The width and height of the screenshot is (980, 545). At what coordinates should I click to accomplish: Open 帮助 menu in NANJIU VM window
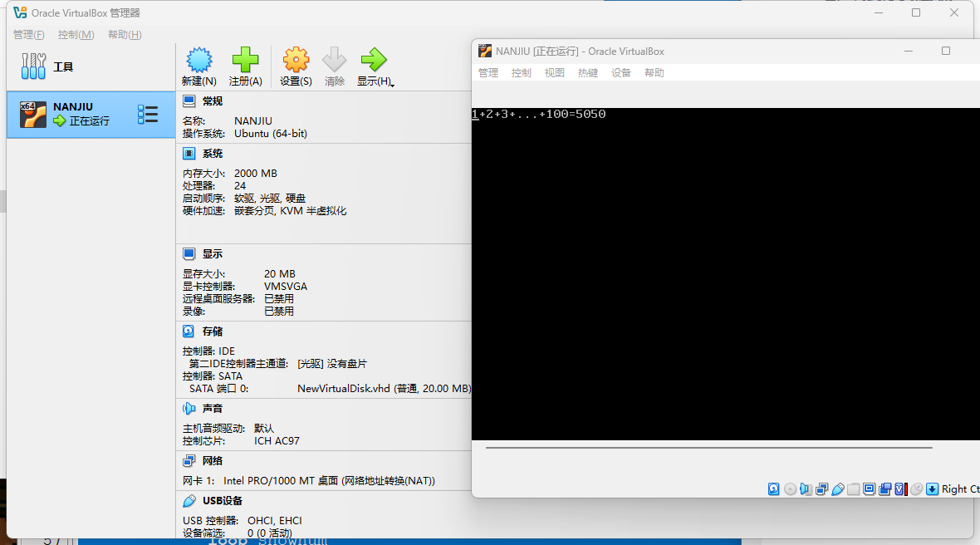(x=654, y=72)
